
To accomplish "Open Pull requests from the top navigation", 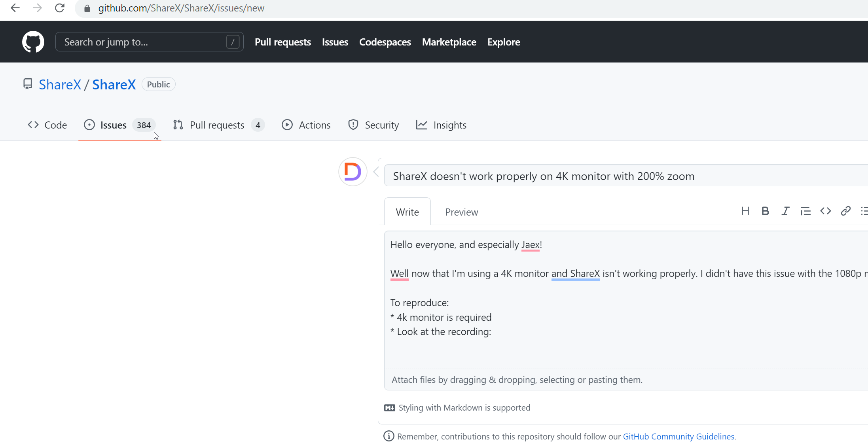I will (x=282, y=42).
